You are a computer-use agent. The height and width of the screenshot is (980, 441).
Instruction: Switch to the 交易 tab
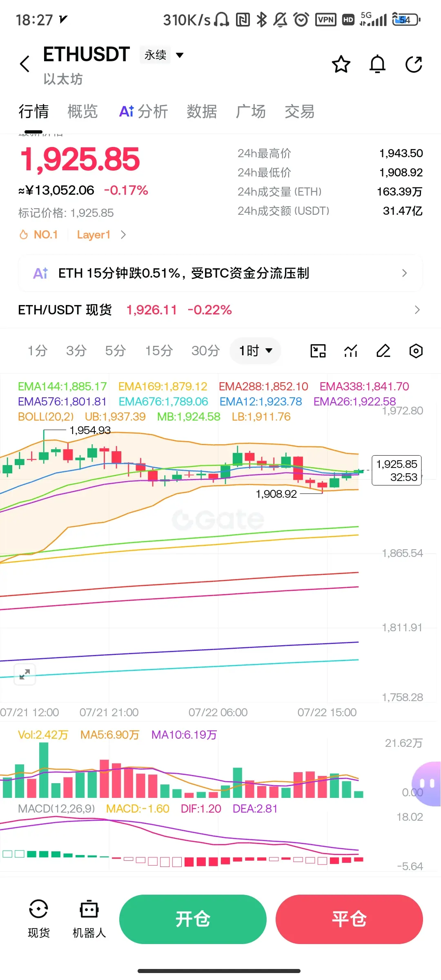pos(300,111)
